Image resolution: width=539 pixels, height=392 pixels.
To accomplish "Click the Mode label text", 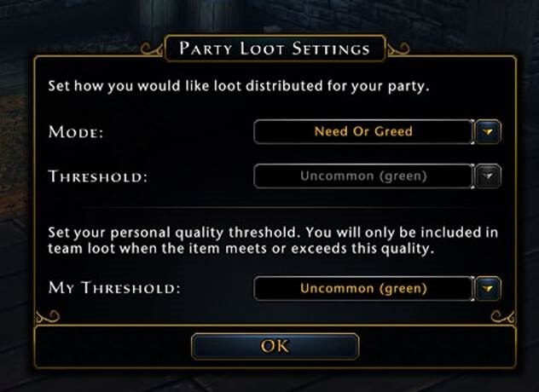I will tap(76, 132).
